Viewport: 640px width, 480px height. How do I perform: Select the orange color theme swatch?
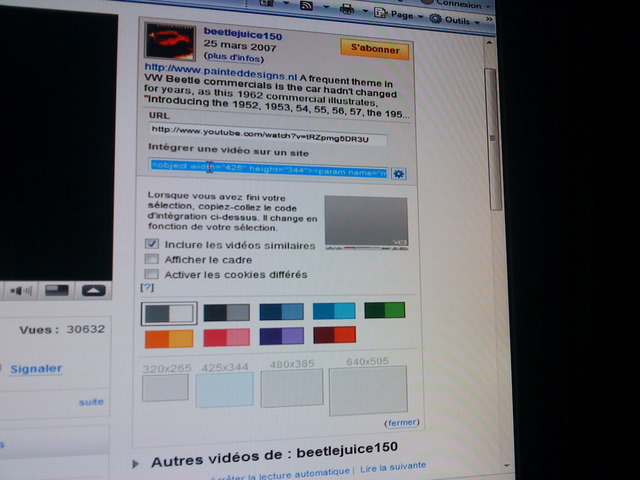(169, 339)
